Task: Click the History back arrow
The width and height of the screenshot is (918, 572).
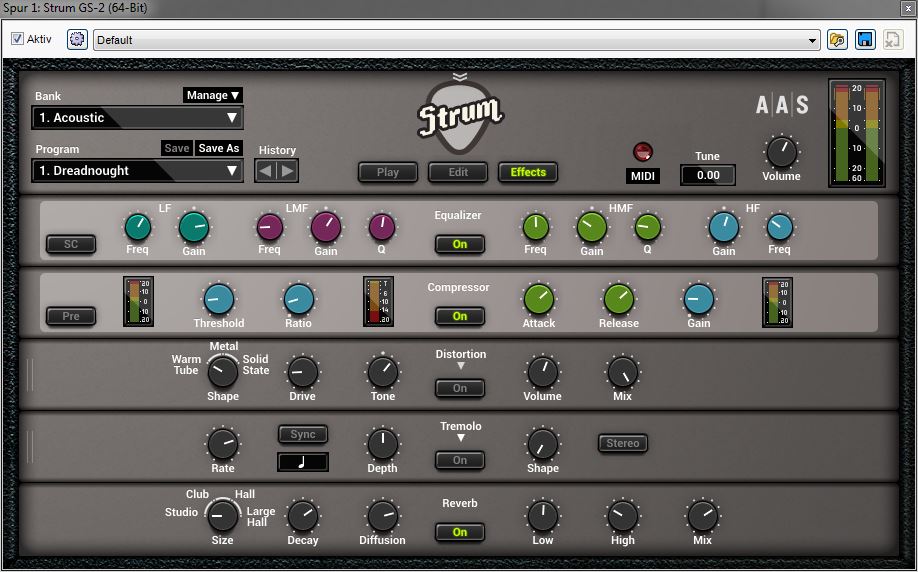Action: coord(265,172)
